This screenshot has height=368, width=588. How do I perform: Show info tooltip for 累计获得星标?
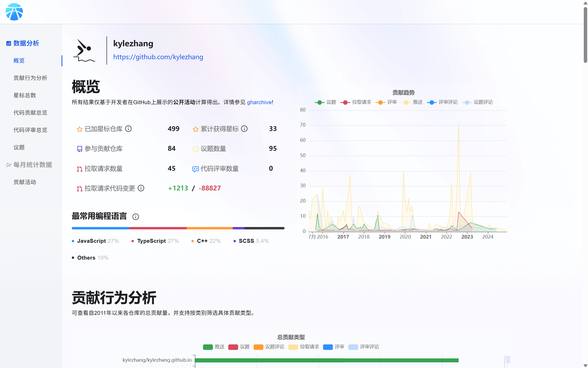(244, 129)
